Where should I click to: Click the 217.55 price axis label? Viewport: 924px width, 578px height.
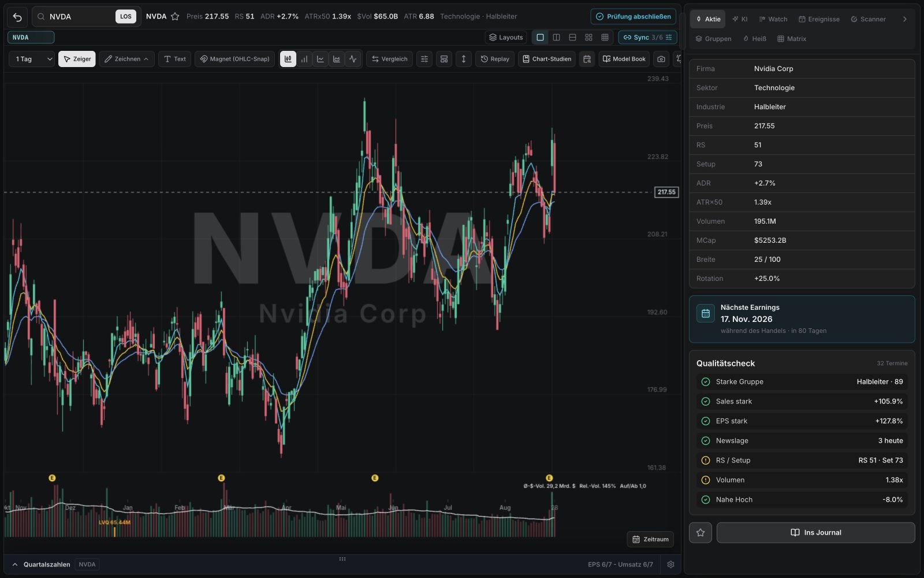[x=666, y=192]
